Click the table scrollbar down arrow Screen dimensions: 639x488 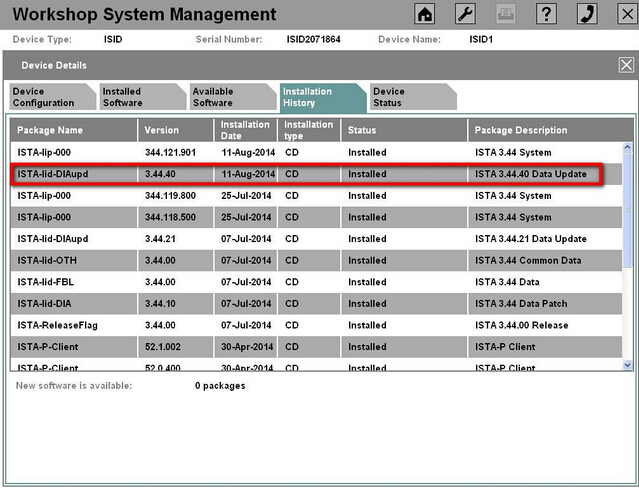tap(628, 365)
